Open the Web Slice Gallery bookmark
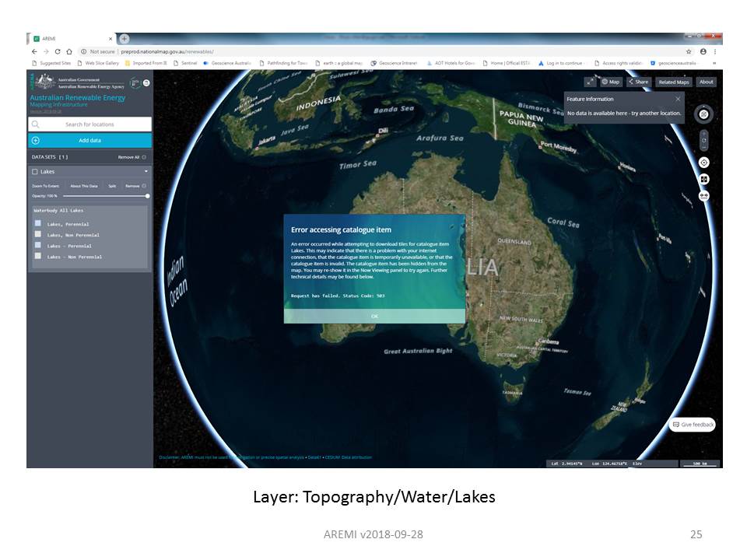747x560 pixels. click(98, 63)
